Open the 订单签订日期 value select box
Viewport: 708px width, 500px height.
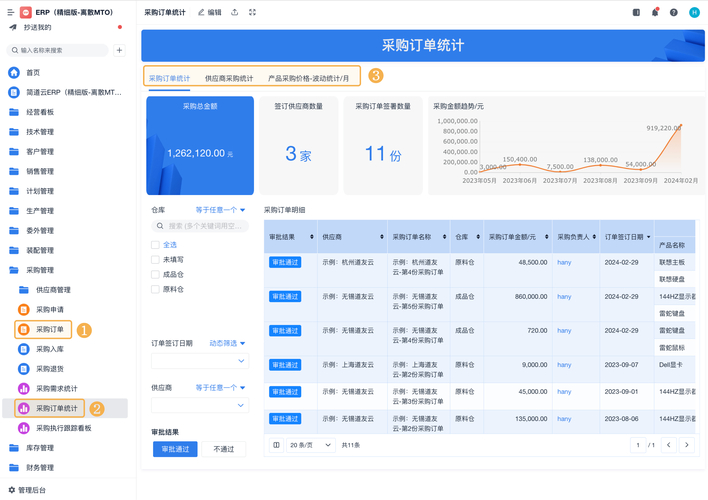click(200, 361)
